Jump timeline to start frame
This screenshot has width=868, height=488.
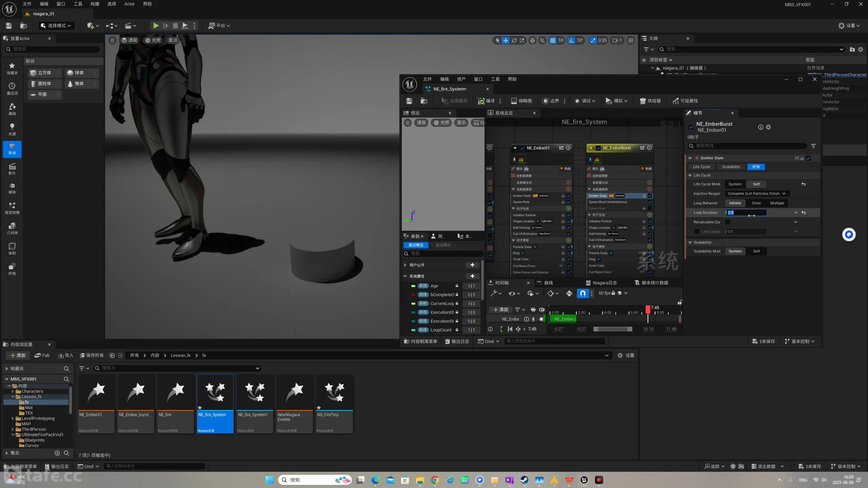pos(510,329)
